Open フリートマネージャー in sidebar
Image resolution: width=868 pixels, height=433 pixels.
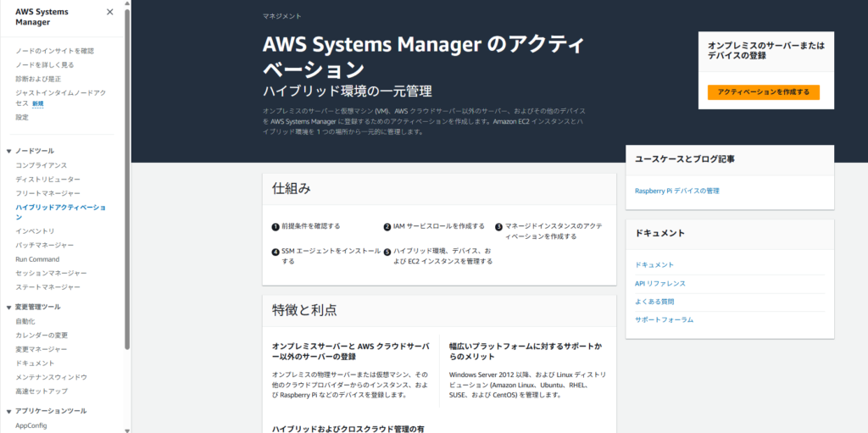tap(47, 193)
